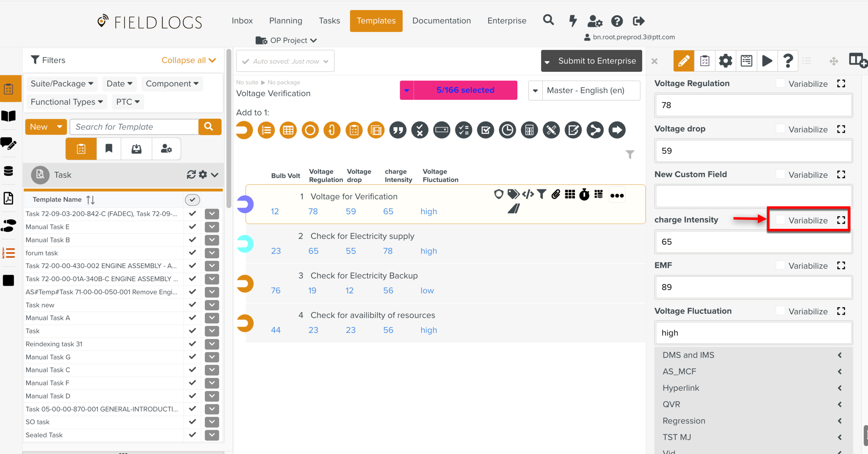This screenshot has height=454, width=868.
Task: Click the lightning bolt icon in header
Action: pos(573,21)
